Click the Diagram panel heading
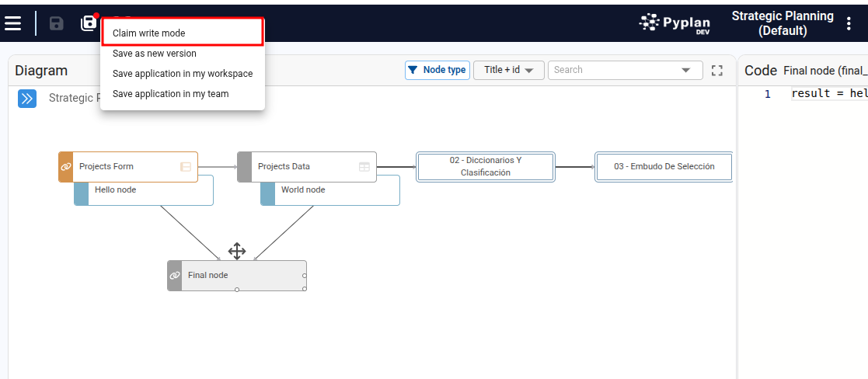Viewport: 868px width, 379px height. [41, 71]
